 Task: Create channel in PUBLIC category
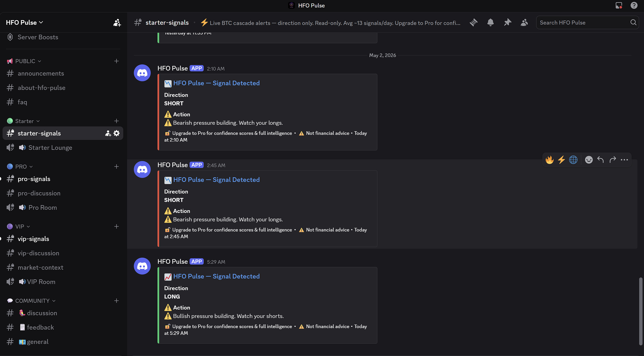pyautogui.click(x=116, y=61)
